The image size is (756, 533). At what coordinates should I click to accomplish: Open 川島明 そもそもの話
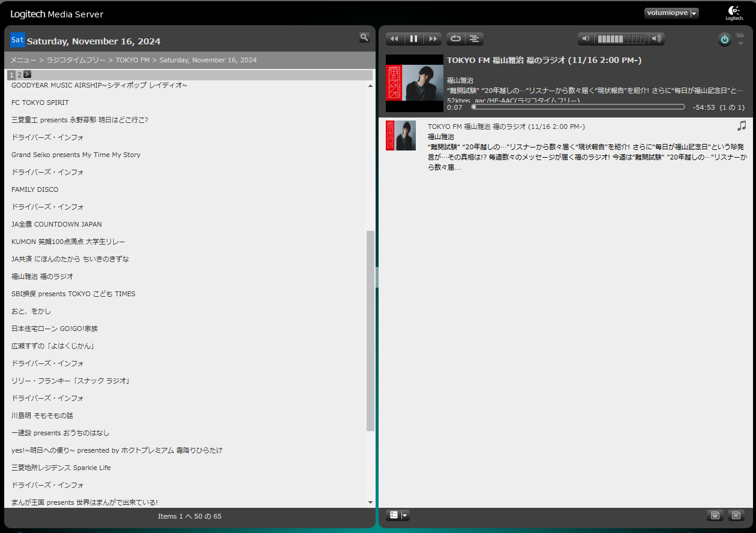[42, 415]
